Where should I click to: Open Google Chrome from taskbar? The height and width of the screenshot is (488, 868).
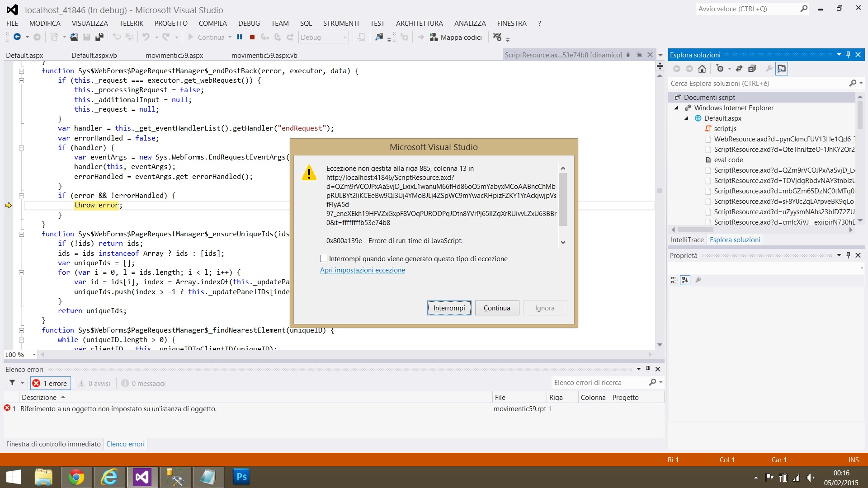tap(76, 477)
